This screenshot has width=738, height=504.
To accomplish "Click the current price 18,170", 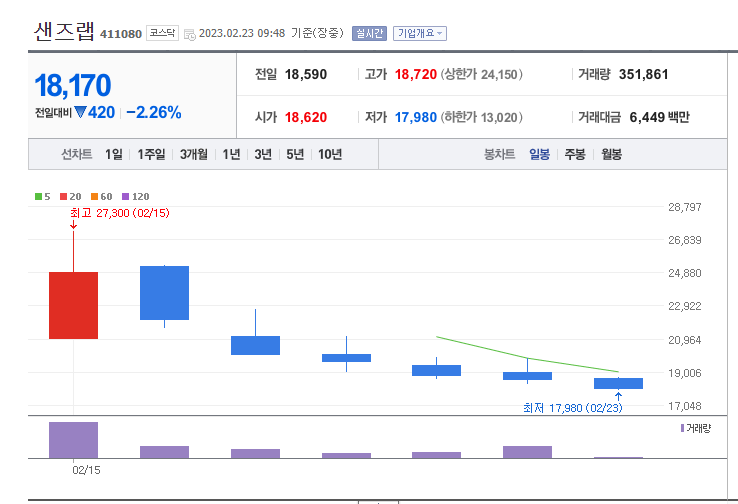I will tap(73, 86).
